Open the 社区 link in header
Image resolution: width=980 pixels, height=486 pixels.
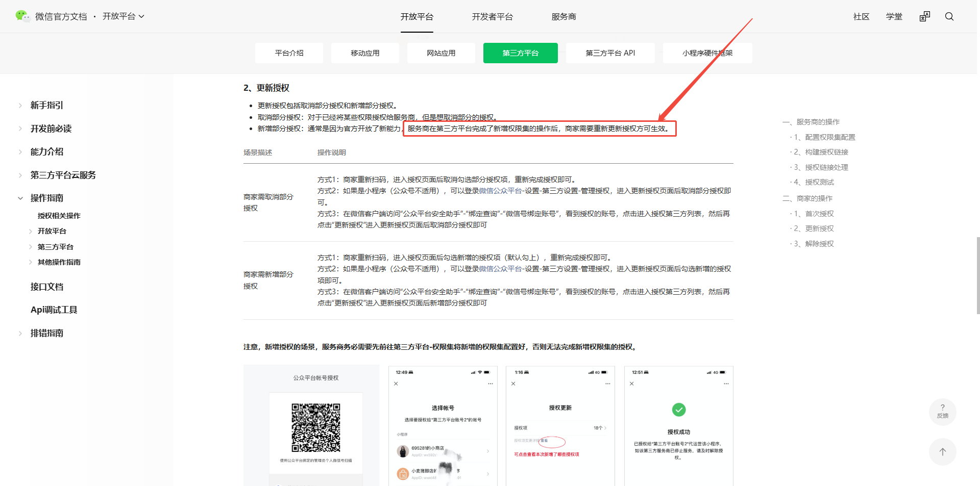click(x=862, y=17)
